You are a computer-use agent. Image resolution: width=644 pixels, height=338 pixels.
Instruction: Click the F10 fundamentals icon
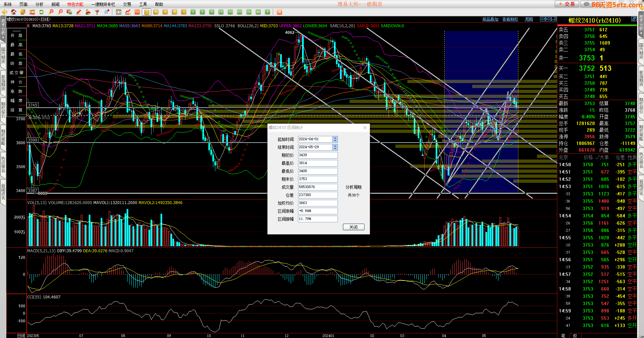(x=32, y=12)
